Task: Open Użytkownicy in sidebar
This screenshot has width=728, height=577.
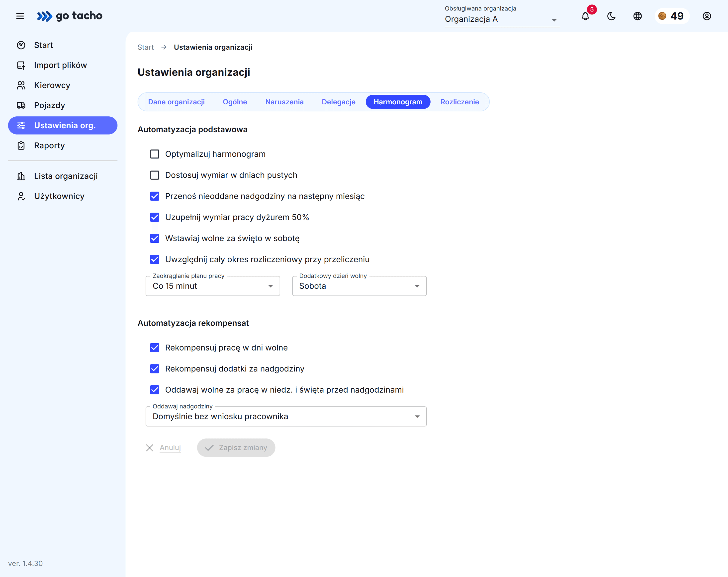Action: (x=63, y=196)
